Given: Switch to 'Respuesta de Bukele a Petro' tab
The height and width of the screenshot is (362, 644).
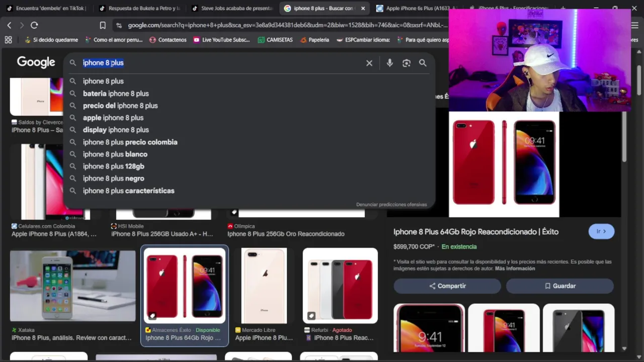Looking at the screenshot, I should point(139,9).
